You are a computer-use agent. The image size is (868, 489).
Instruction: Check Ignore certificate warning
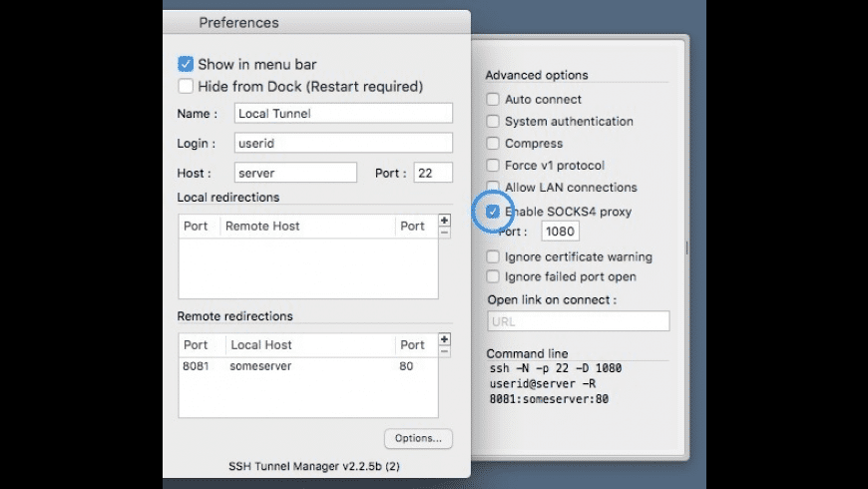tap(493, 256)
